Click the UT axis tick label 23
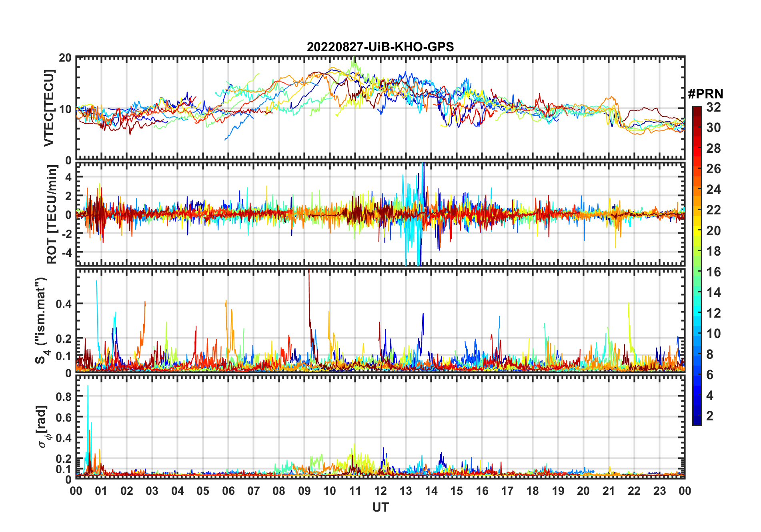The image size is (761, 532). tap(660, 491)
